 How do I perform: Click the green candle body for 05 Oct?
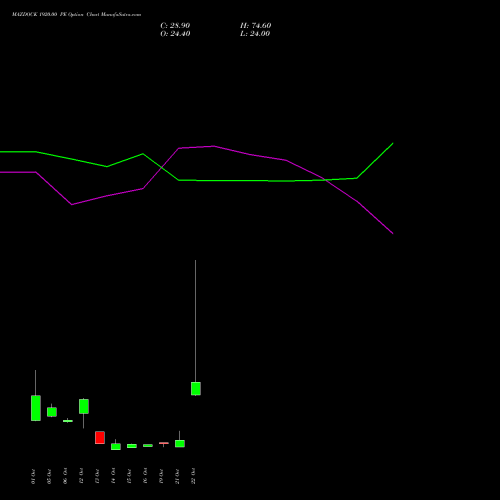tap(52, 412)
